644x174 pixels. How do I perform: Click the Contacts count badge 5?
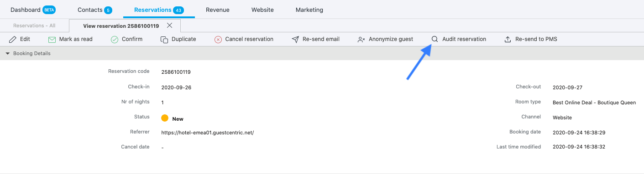(x=108, y=10)
